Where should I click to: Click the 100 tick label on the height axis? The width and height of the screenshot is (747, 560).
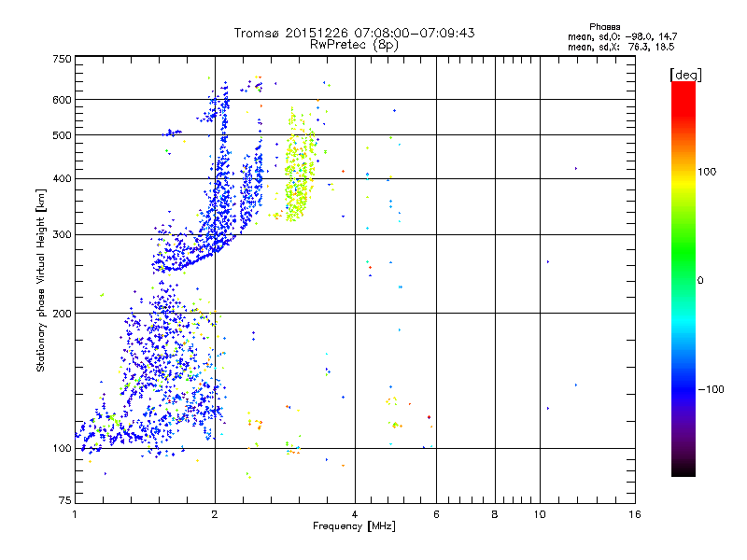62,449
